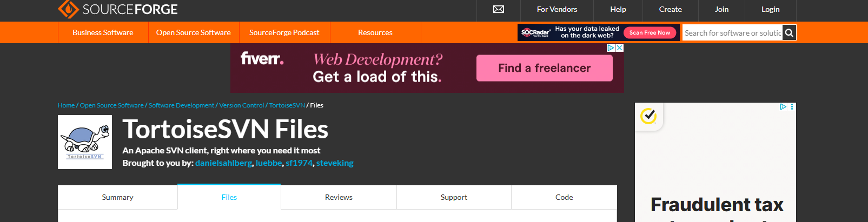Open the Resources menu
This screenshot has height=222, width=868.
point(375,32)
